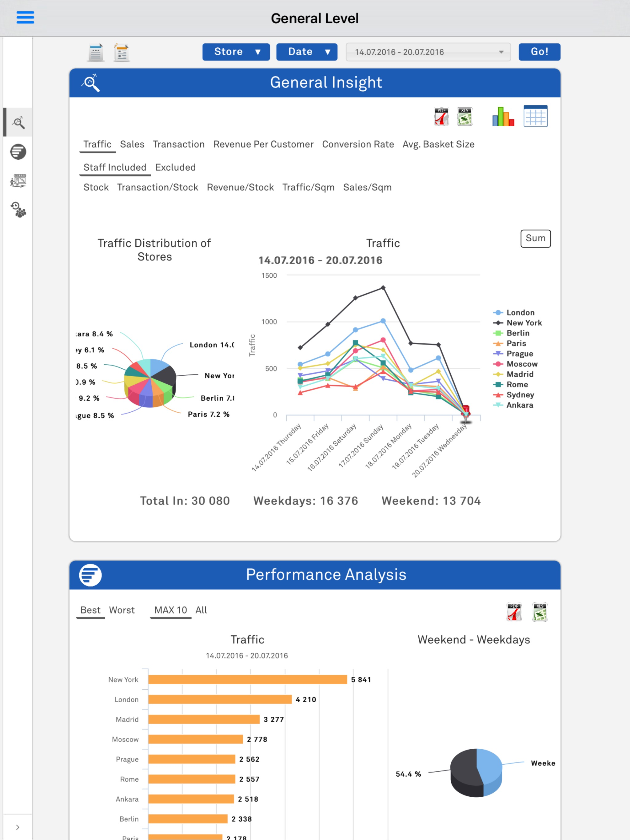Screen dimensions: 630x840
Task: Click the Weekend - Weekdays pie chart
Action: point(476,772)
